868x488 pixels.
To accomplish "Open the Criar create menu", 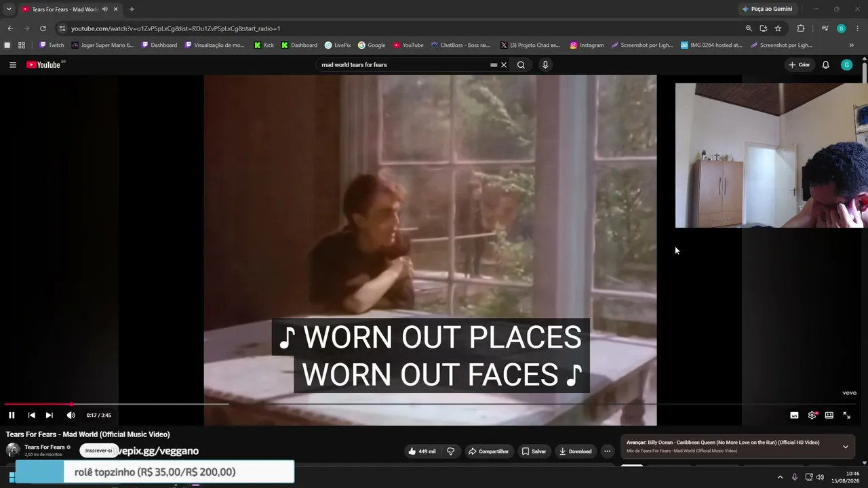I will coord(800,65).
